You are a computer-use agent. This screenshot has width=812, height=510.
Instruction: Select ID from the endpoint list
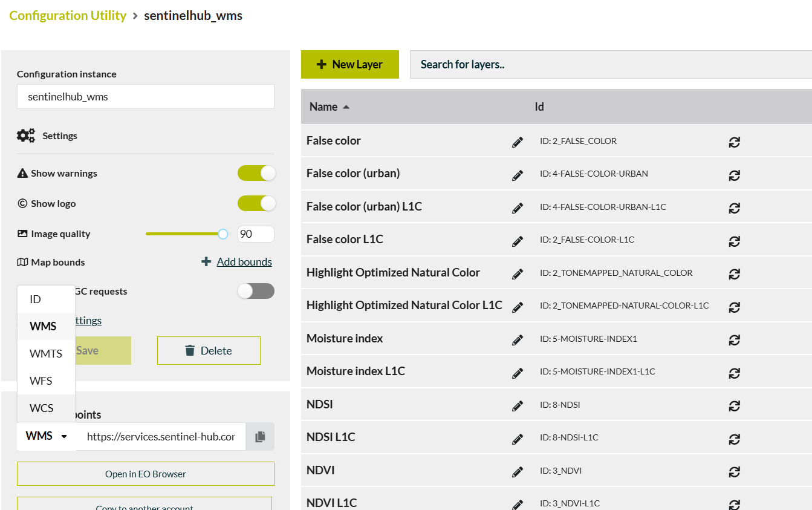click(46, 299)
